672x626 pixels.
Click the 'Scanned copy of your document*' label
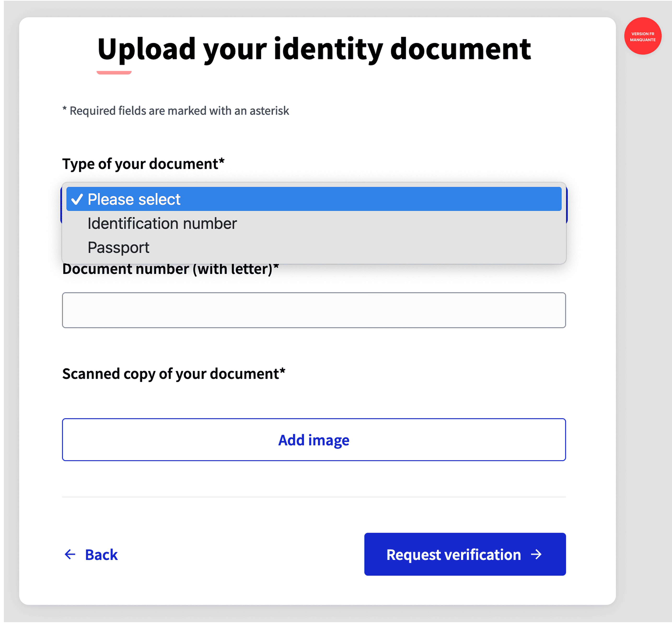(174, 374)
